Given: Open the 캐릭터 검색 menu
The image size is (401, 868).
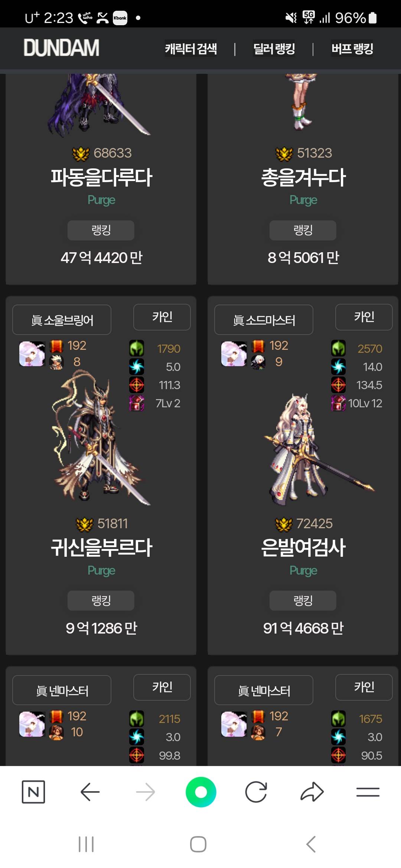Looking at the screenshot, I should click(x=191, y=49).
